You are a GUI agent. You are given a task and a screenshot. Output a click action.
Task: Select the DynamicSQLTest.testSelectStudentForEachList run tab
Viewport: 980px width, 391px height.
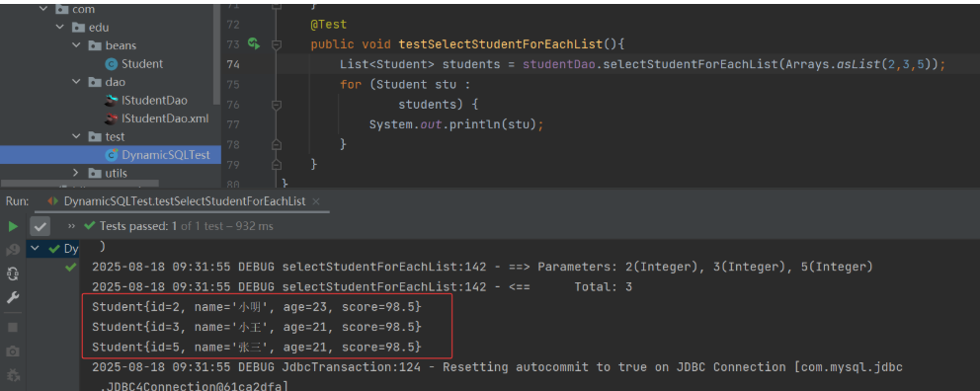click(x=185, y=201)
